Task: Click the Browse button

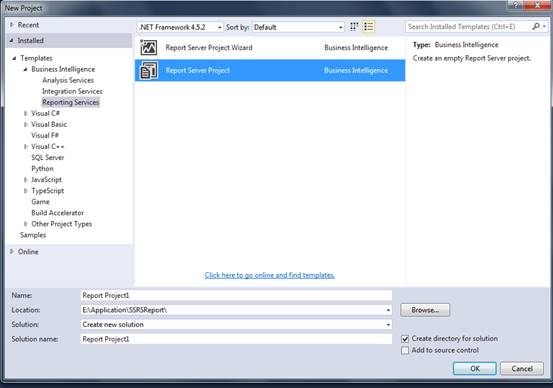Action: coord(425,310)
